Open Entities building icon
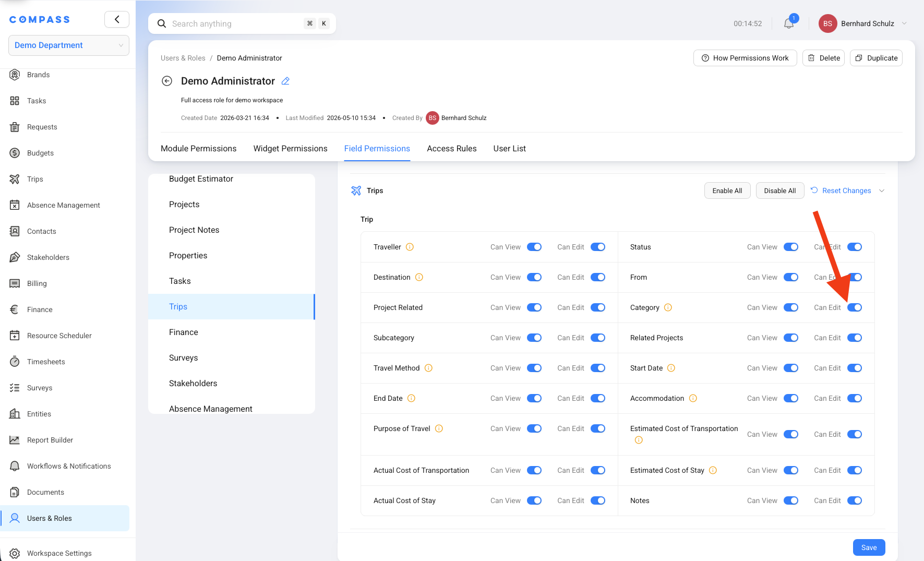924x561 pixels. 15,414
